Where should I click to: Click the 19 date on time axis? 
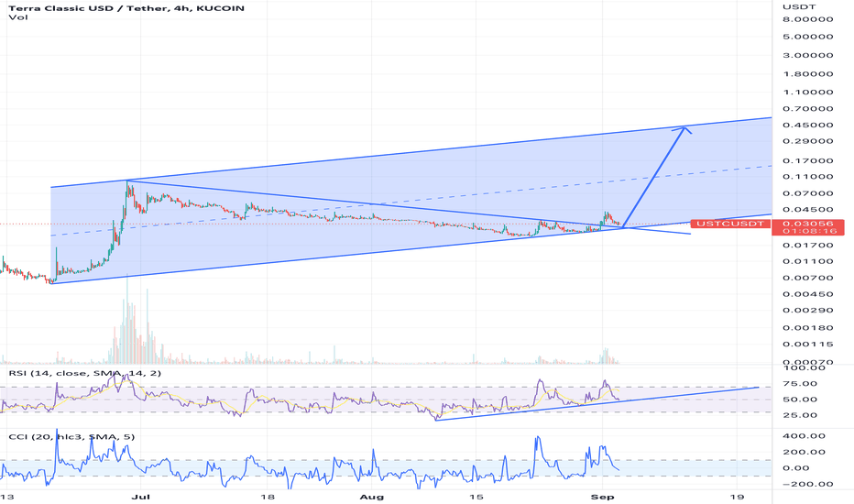pyautogui.click(x=737, y=497)
